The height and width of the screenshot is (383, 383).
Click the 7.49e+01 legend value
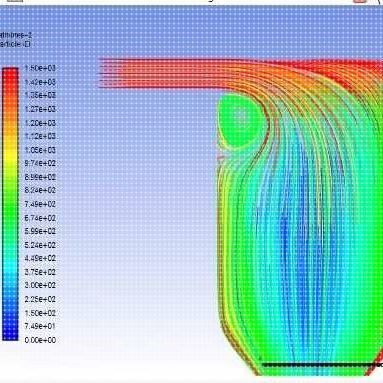(x=40, y=326)
